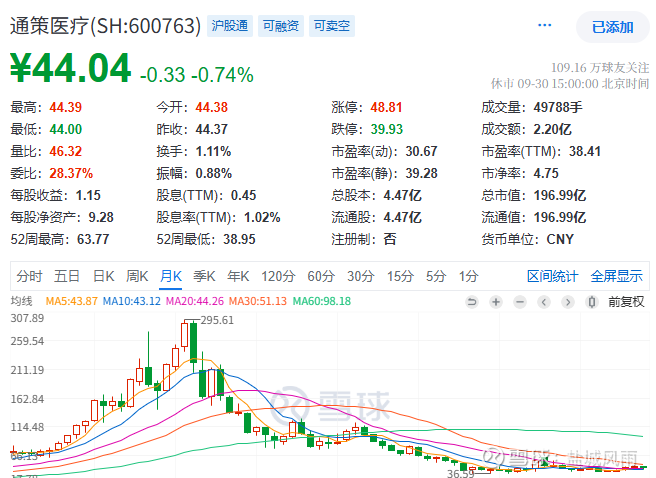
Task: Move chart right with arrow icon
Action: point(567,302)
